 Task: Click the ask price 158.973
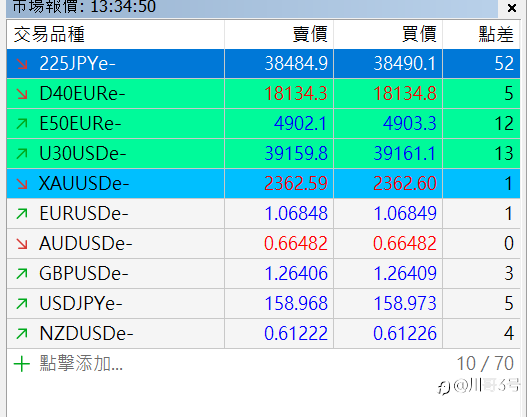coord(405,303)
